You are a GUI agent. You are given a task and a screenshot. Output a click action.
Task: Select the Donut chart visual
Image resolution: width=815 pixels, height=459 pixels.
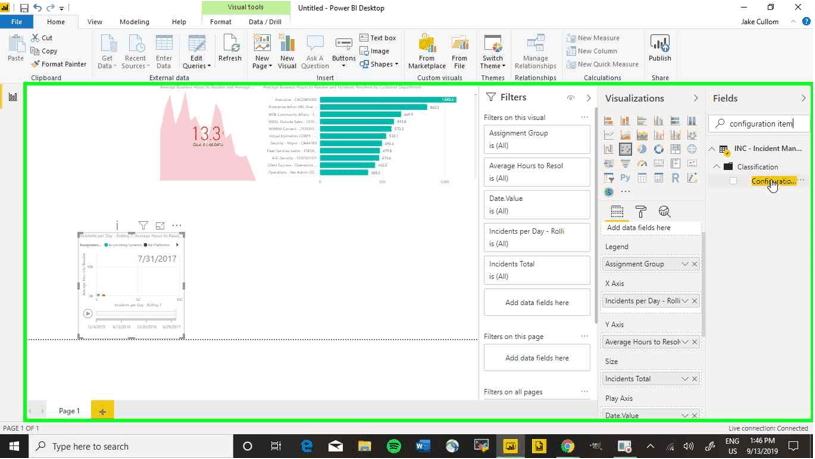click(x=659, y=149)
